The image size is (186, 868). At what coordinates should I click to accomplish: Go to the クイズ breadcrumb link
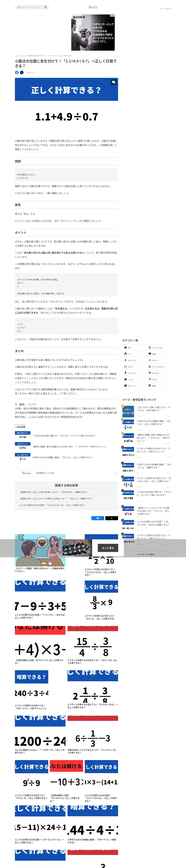[x=24, y=56]
